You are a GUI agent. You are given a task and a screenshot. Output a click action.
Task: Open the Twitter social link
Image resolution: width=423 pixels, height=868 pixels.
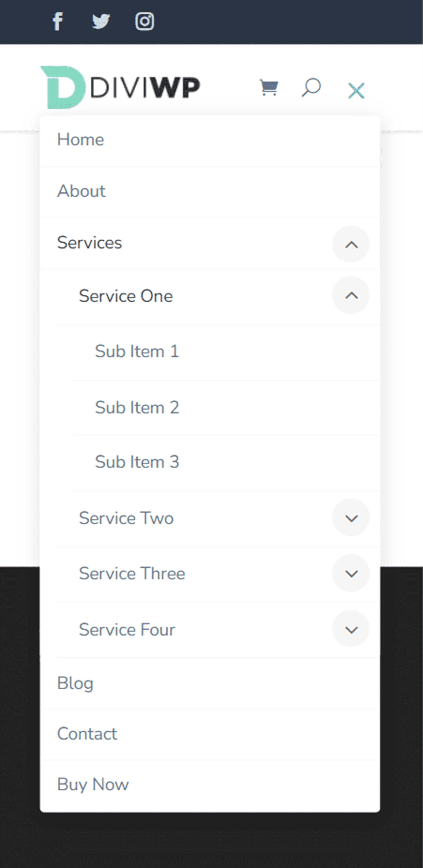(101, 21)
